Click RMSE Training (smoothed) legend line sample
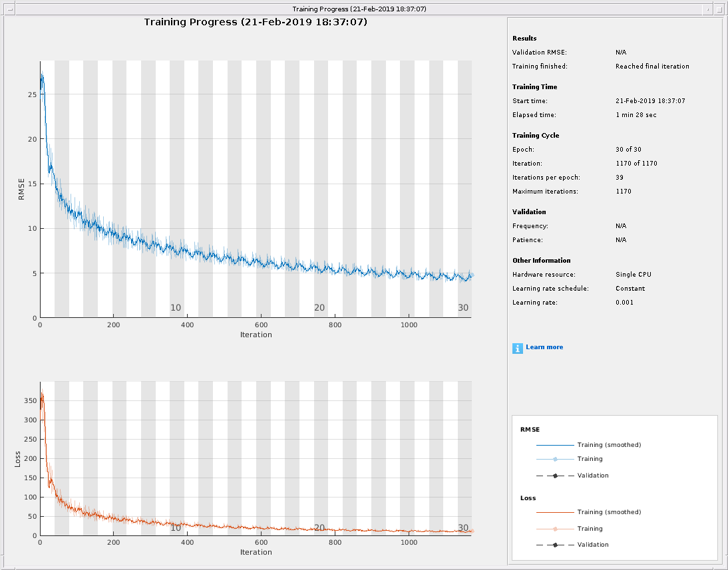This screenshot has width=728, height=570. (554, 445)
